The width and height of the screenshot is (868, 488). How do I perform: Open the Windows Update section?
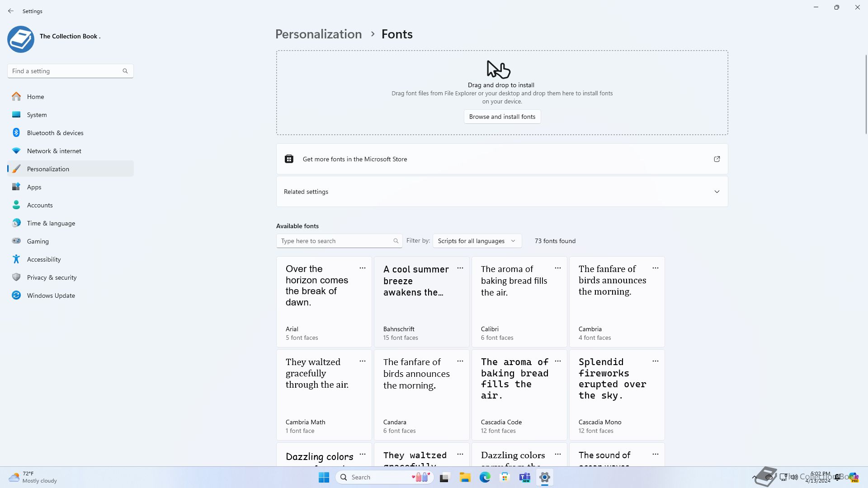[51, 296]
